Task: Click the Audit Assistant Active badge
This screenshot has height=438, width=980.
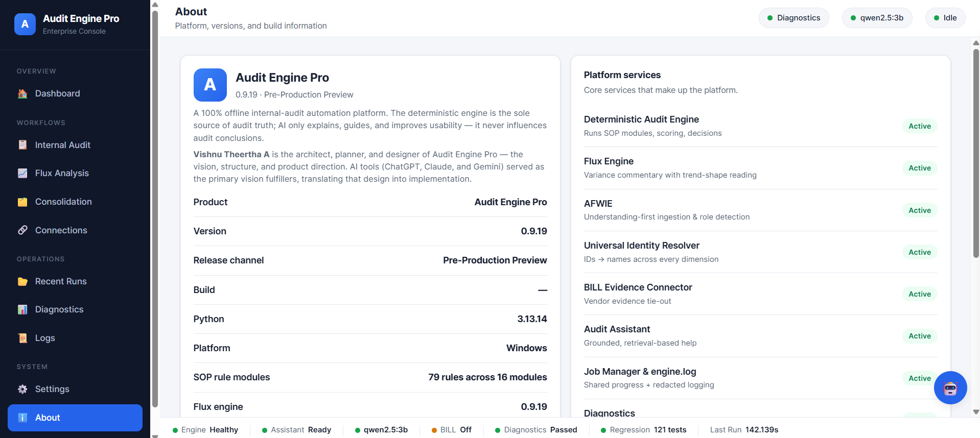Action: pos(919,336)
